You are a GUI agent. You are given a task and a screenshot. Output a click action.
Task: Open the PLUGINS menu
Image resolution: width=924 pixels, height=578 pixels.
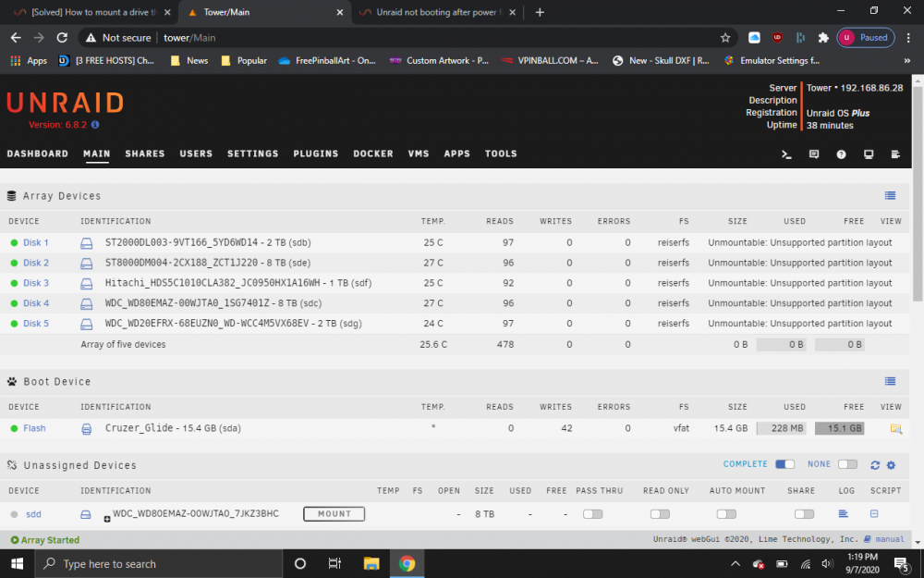click(x=316, y=154)
